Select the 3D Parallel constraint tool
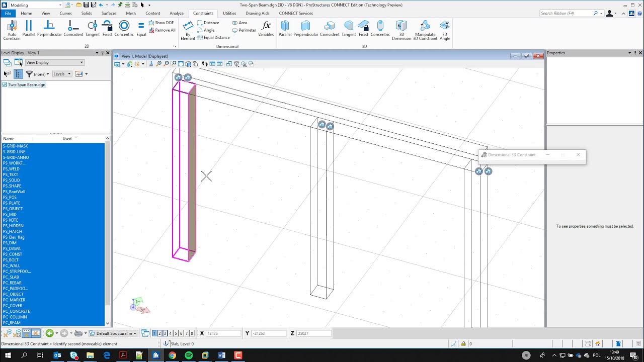Screen dimensions: 644x362 285,29
